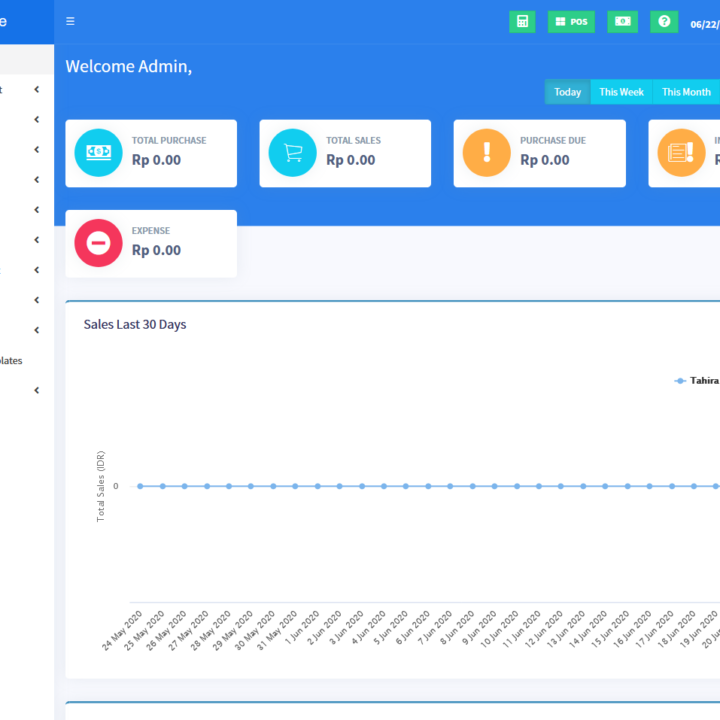Toggle the Tahira series in chart legend
720x720 pixels.
tap(698, 380)
